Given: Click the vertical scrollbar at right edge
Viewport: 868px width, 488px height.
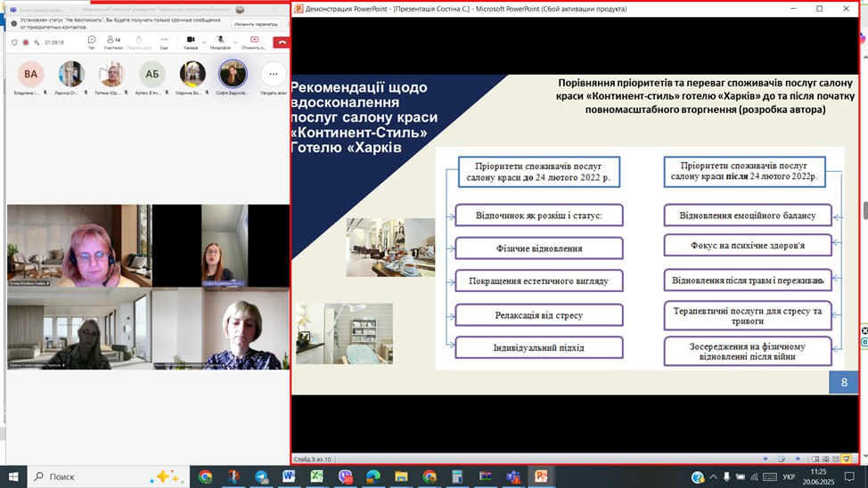Looking at the screenshot, I should tap(864, 211).
